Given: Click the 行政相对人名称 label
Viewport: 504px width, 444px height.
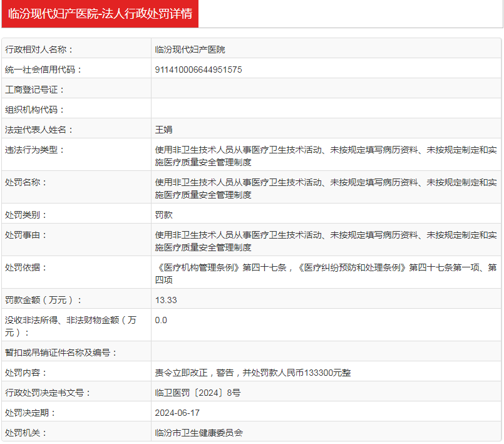Looking at the screenshot, I should (x=39, y=49).
